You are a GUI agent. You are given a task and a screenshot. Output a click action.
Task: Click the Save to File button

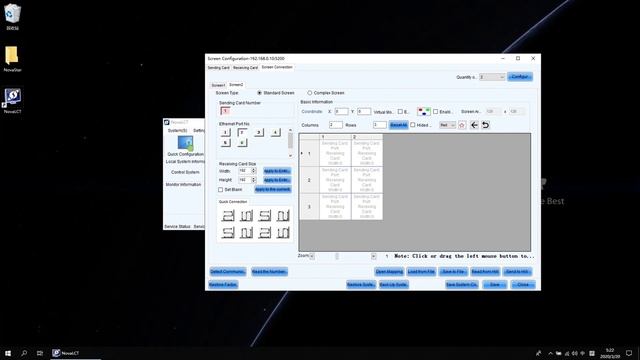pos(453,272)
